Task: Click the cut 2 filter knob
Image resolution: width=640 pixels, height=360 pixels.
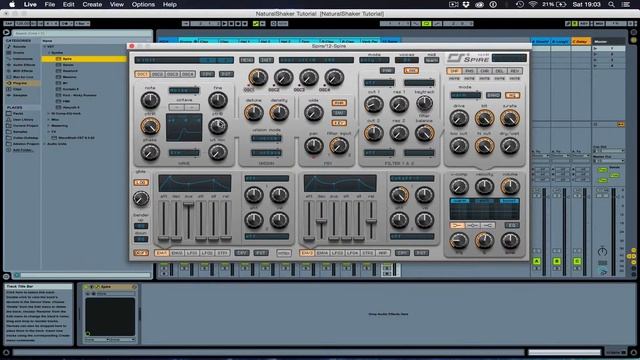Action: point(373,133)
